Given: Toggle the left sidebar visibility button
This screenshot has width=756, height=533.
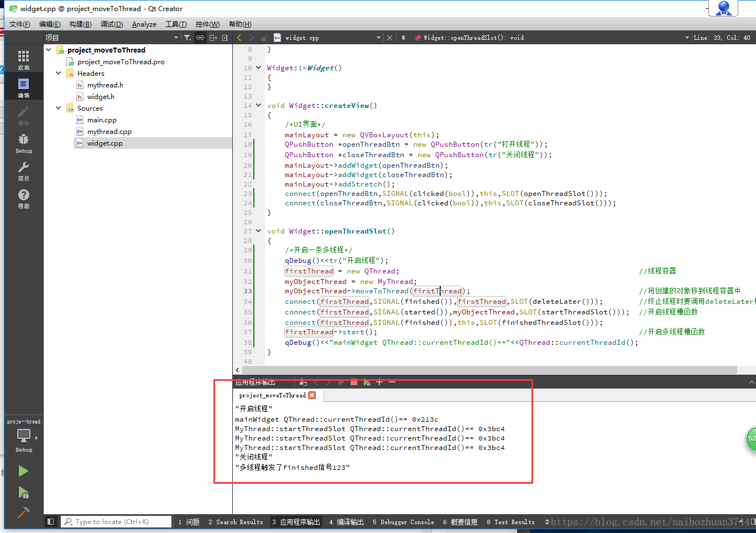Looking at the screenshot, I should coord(50,521).
